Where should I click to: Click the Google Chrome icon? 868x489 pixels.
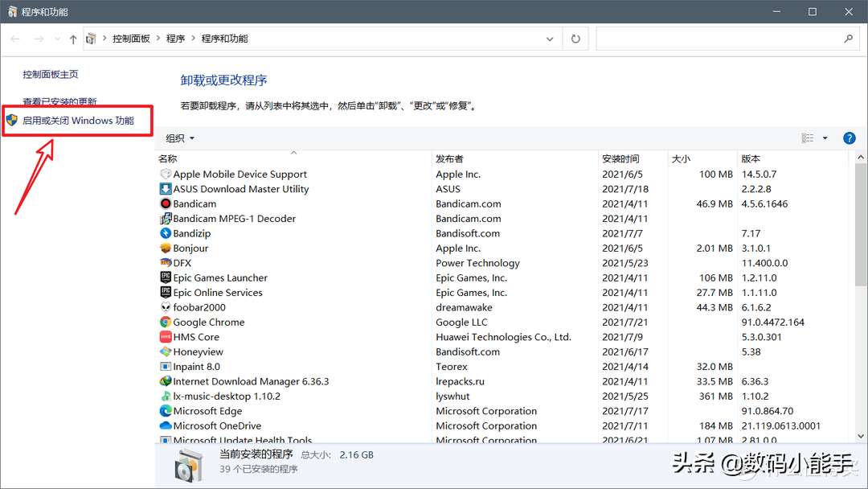click(166, 323)
